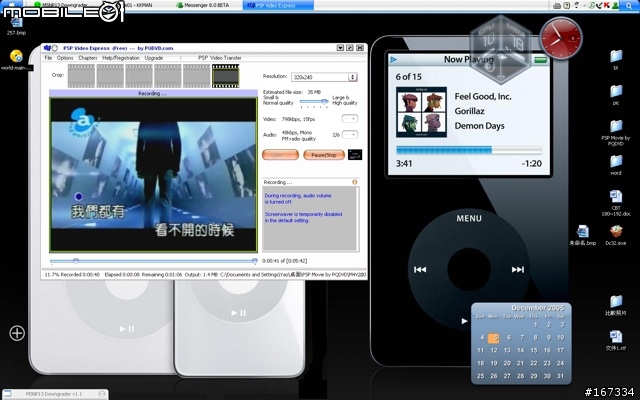This screenshot has height=400, width=640.
Task: Click the Estimated file size: 35 MB text
Action: [292, 92]
